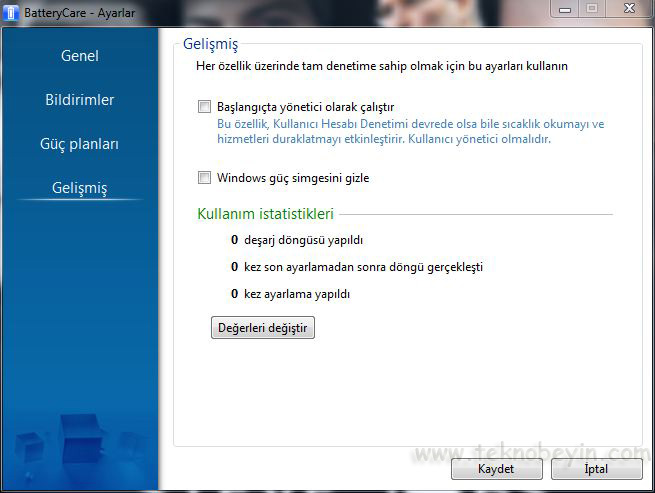Image resolution: width=655 pixels, height=493 pixels.
Task: Click the "deşarj döngüsü yapıldı" statistic text
Action: coord(303,240)
